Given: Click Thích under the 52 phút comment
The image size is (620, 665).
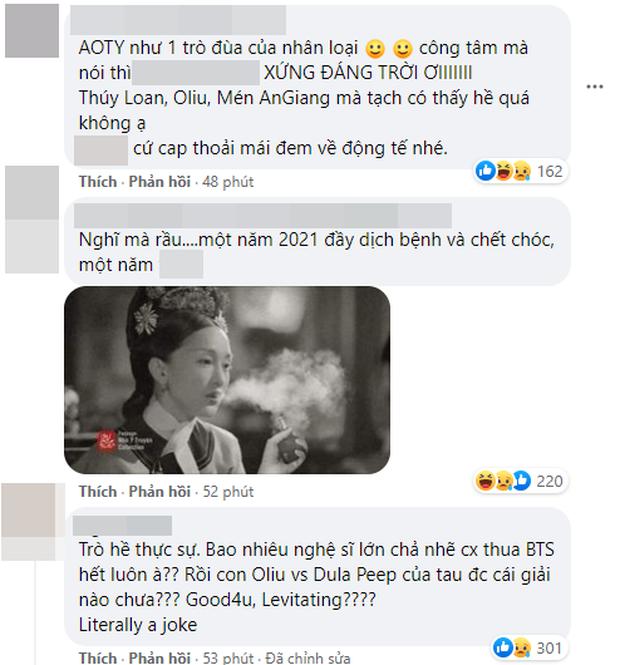Looking at the screenshot, I should tap(98, 492).
